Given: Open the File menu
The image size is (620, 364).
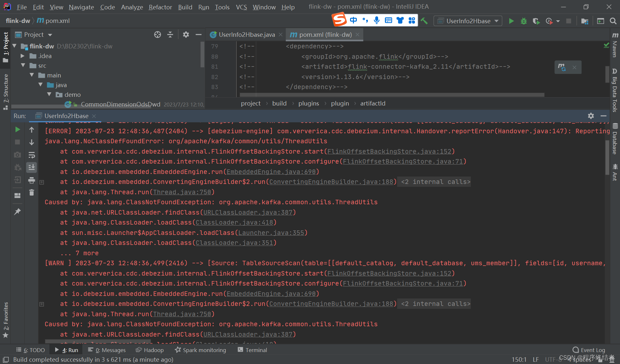Looking at the screenshot, I should 22,7.
